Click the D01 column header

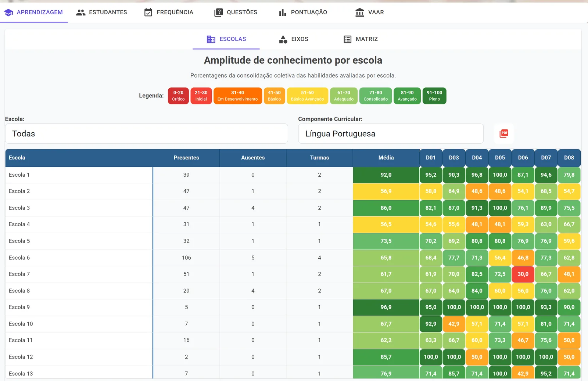(431, 158)
